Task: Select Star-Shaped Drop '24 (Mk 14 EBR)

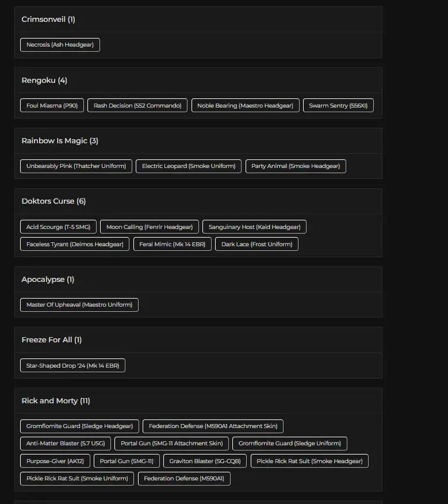Action: point(72,365)
